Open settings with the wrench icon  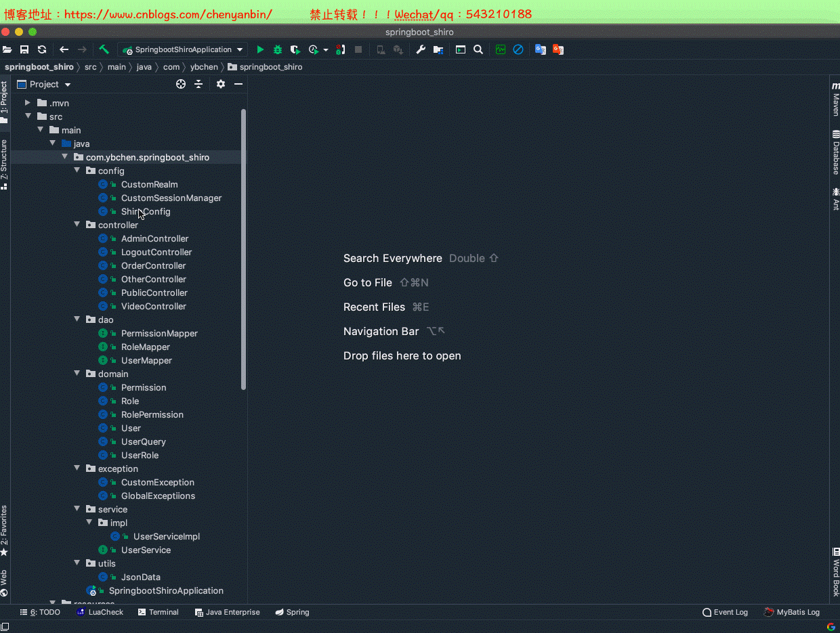coord(421,49)
